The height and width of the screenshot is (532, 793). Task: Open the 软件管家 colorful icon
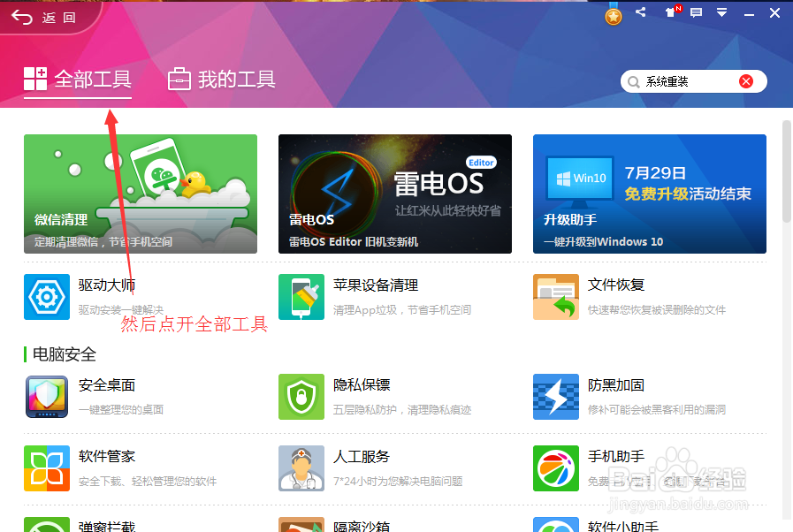(x=47, y=468)
